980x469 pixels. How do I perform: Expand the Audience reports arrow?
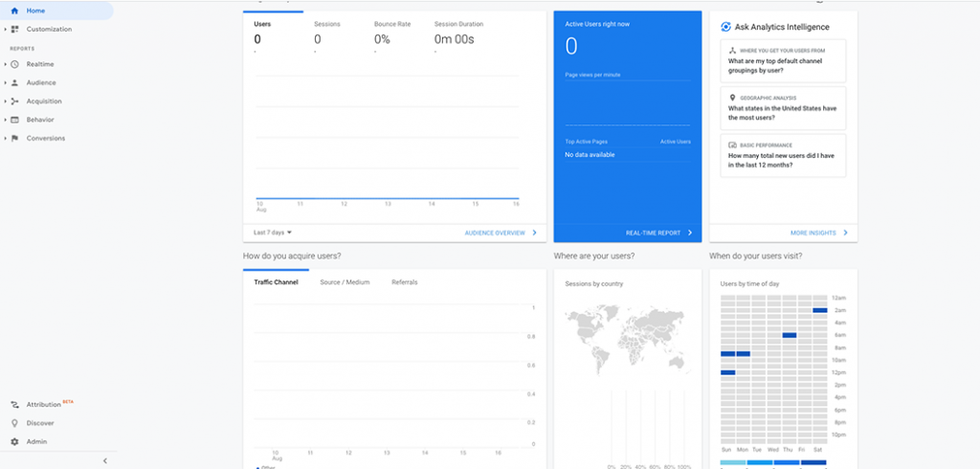(5, 82)
